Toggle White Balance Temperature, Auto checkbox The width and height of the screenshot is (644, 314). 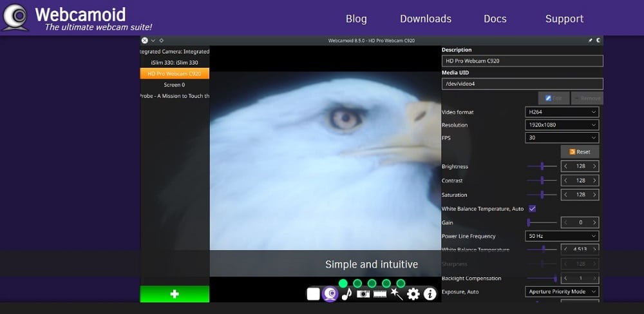pos(533,208)
